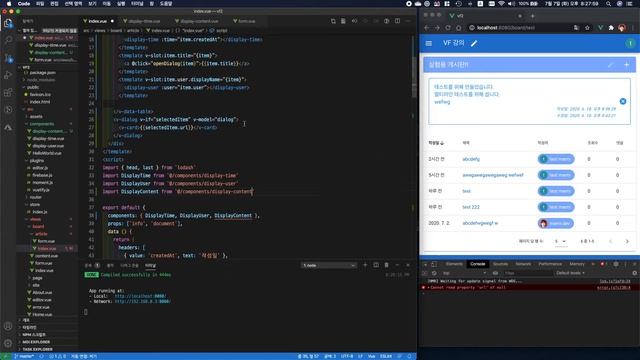Open Run and Debug view

tap(8, 75)
